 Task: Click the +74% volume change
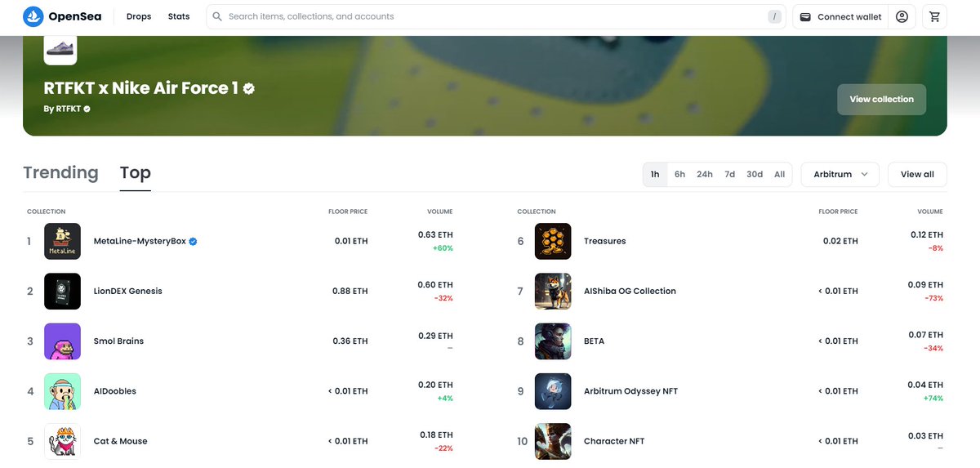(933, 398)
